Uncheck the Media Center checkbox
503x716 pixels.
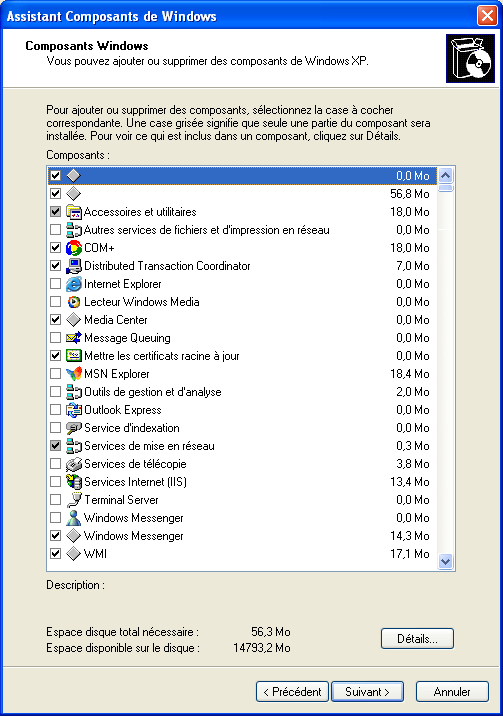coord(55,320)
